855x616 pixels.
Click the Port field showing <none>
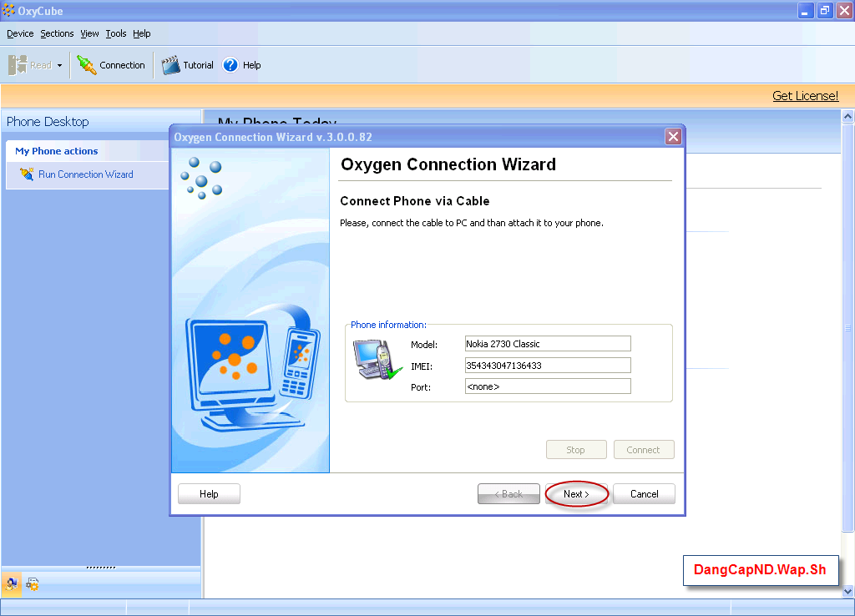tap(548, 386)
